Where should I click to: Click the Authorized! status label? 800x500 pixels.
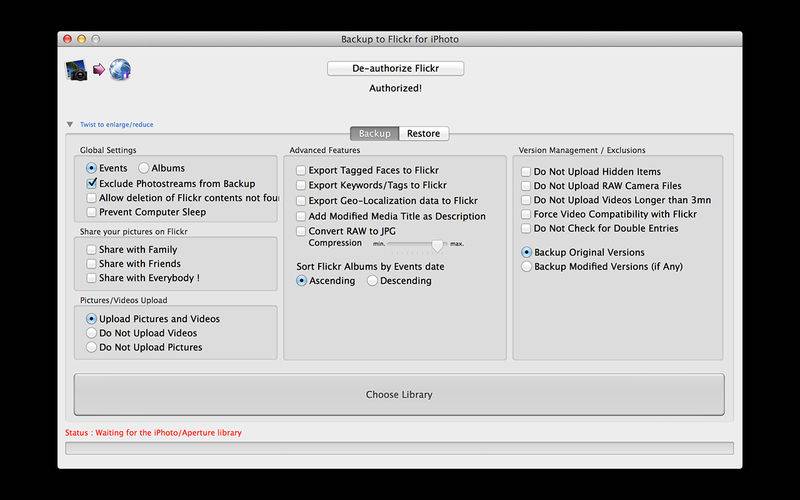[x=395, y=88]
